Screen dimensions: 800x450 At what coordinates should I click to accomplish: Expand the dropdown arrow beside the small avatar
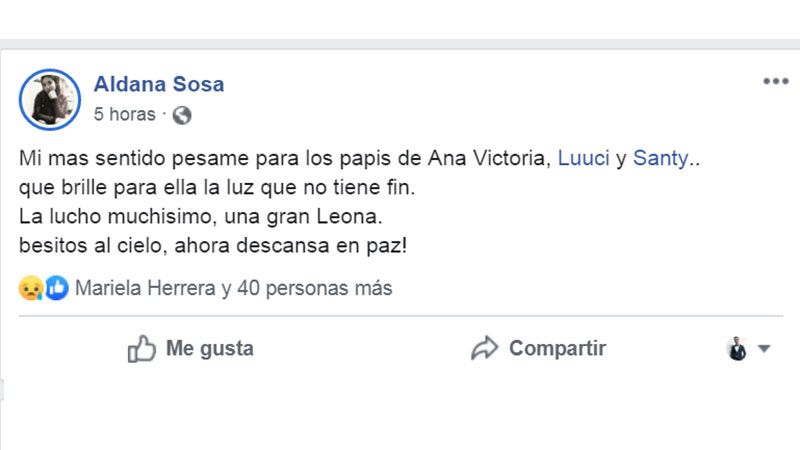764,349
